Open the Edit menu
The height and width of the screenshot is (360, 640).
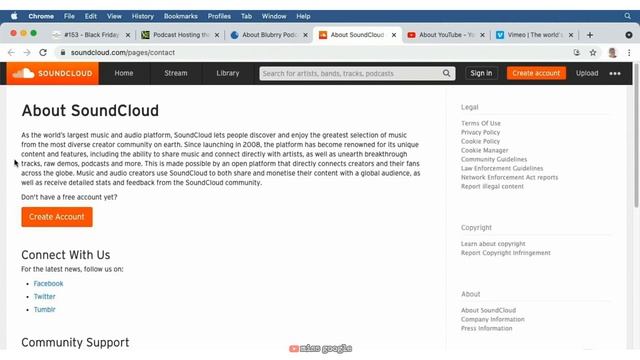click(x=91, y=16)
